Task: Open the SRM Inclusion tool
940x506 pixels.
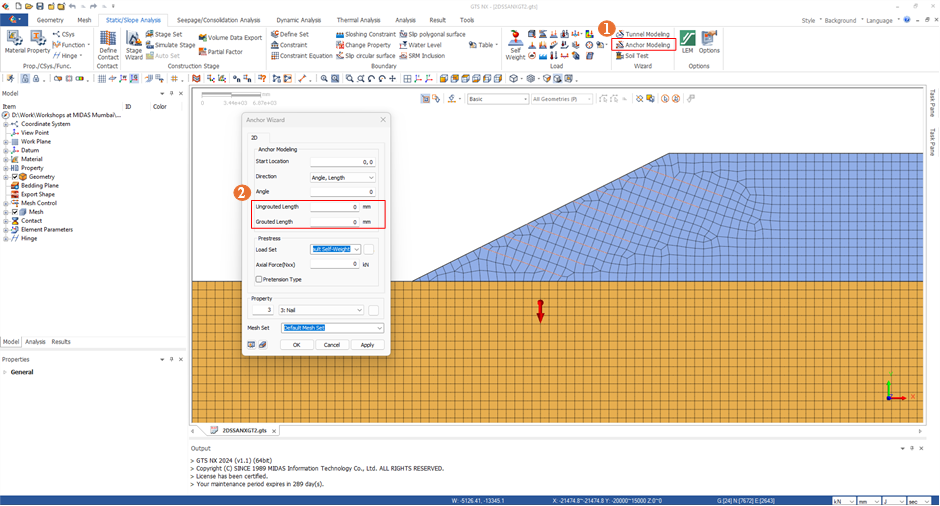Action: [x=422, y=56]
